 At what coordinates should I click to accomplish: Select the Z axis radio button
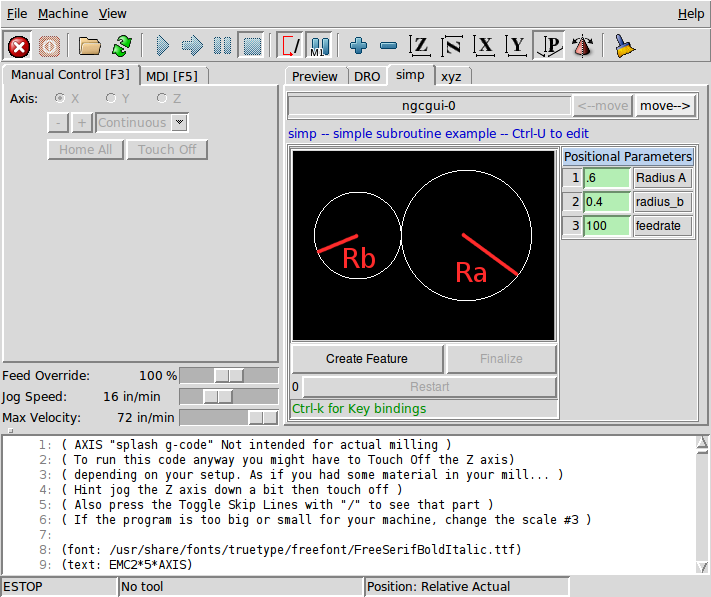[162, 98]
